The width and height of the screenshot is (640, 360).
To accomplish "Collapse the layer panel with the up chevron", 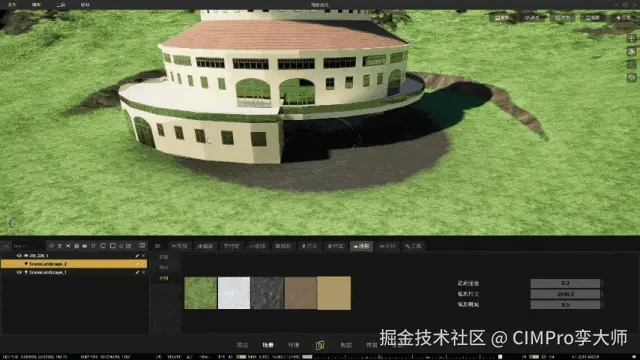I will (x=6, y=246).
